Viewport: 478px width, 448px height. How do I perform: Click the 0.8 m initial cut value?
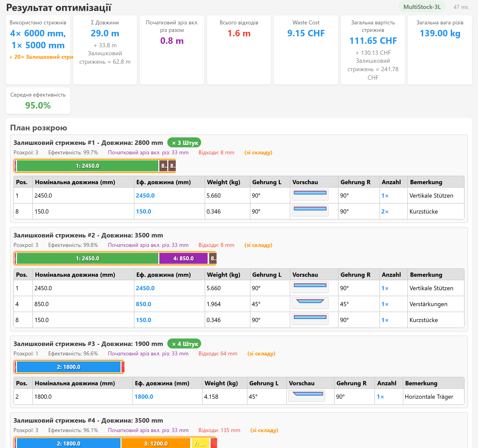click(172, 41)
